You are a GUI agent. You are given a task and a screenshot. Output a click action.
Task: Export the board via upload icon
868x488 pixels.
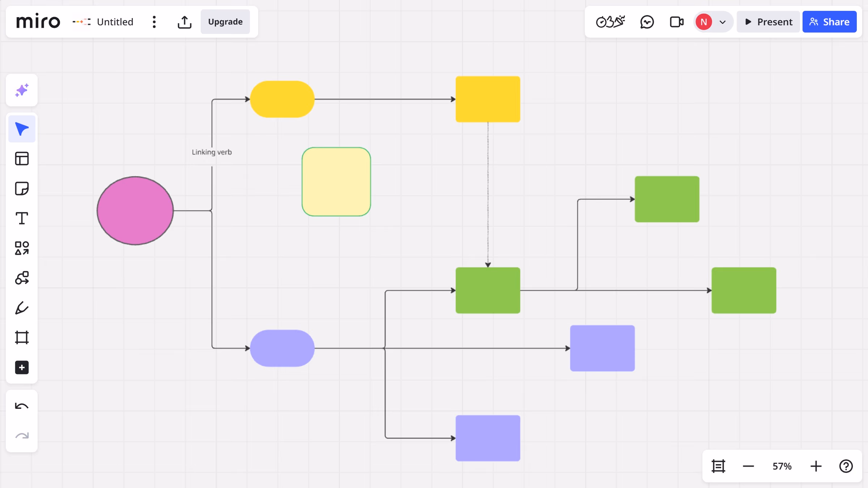184,22
